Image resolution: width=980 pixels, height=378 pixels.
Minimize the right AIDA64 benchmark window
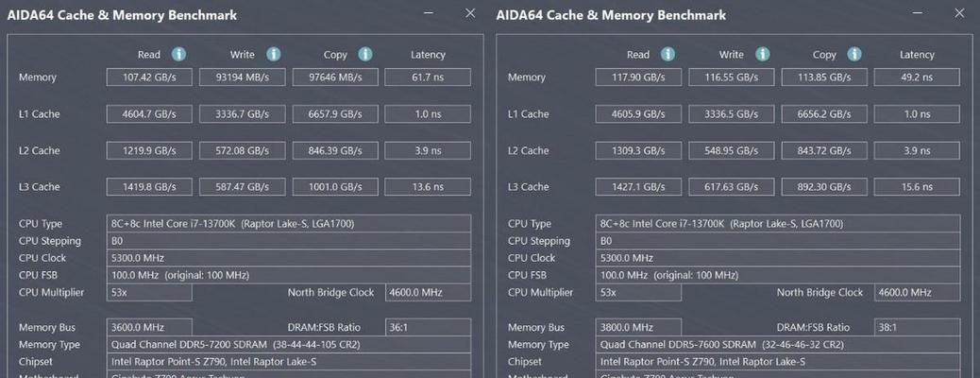tap(918, 12)
